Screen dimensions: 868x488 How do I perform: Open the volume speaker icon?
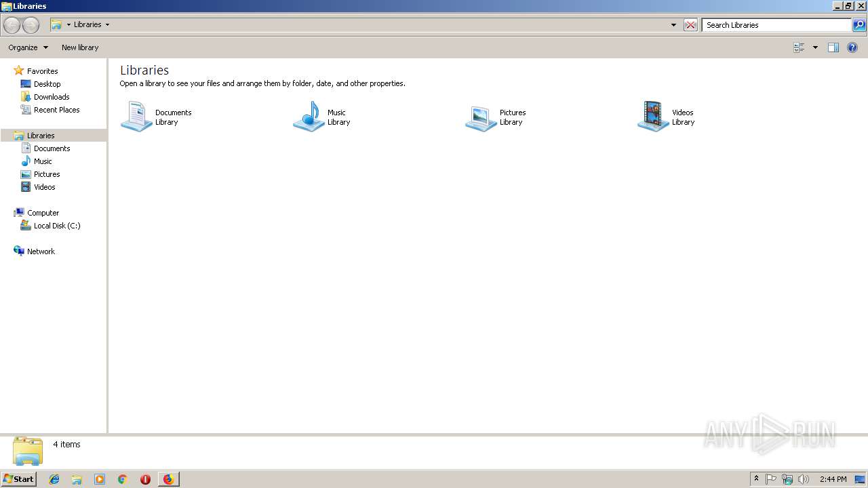click(x=804, y=479)
